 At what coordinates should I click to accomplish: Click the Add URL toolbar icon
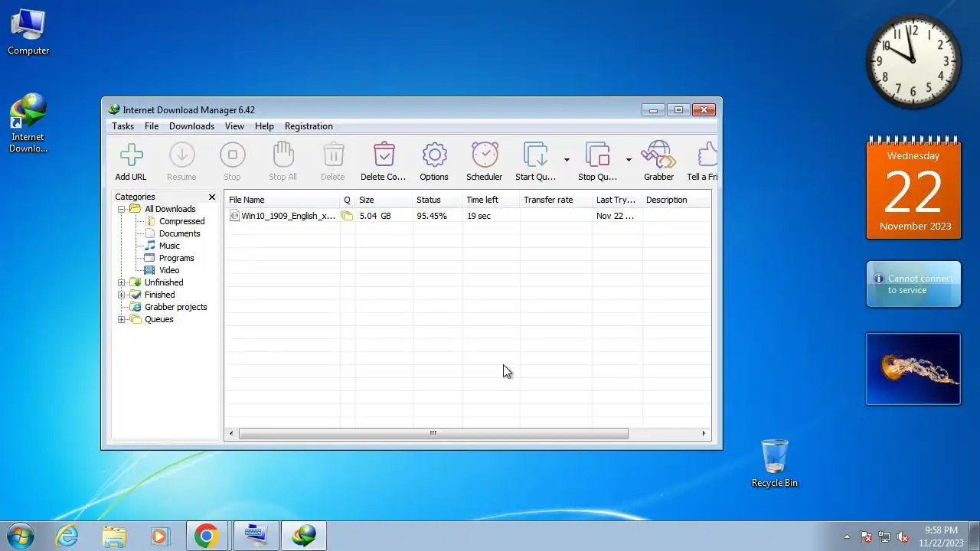[131, 155]
